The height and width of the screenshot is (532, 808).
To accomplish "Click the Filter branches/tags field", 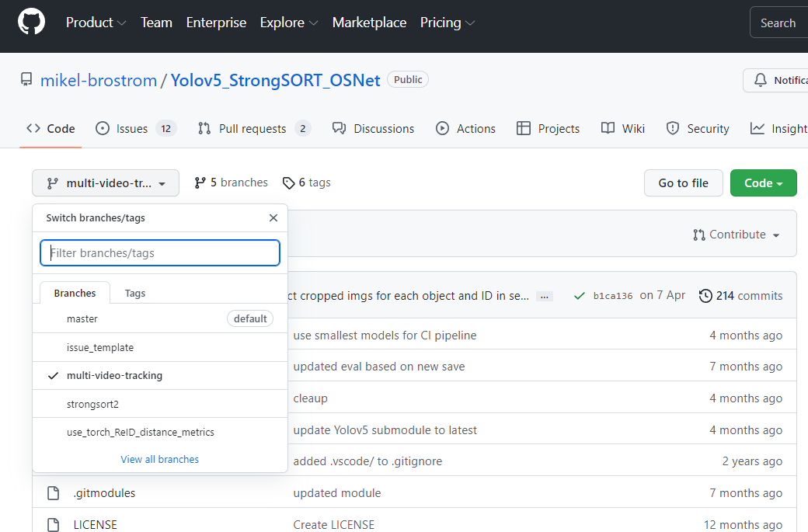I will (x=160, y=253).
